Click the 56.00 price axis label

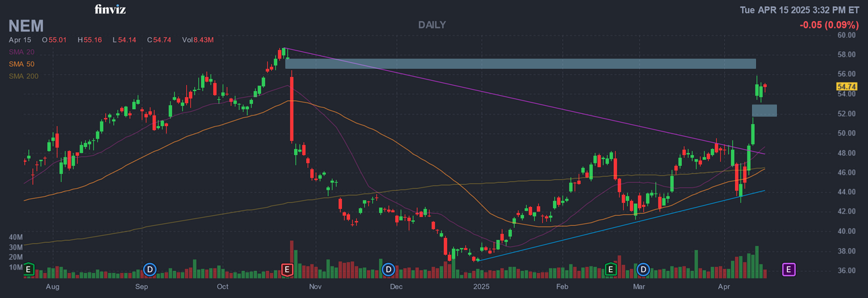847,74
